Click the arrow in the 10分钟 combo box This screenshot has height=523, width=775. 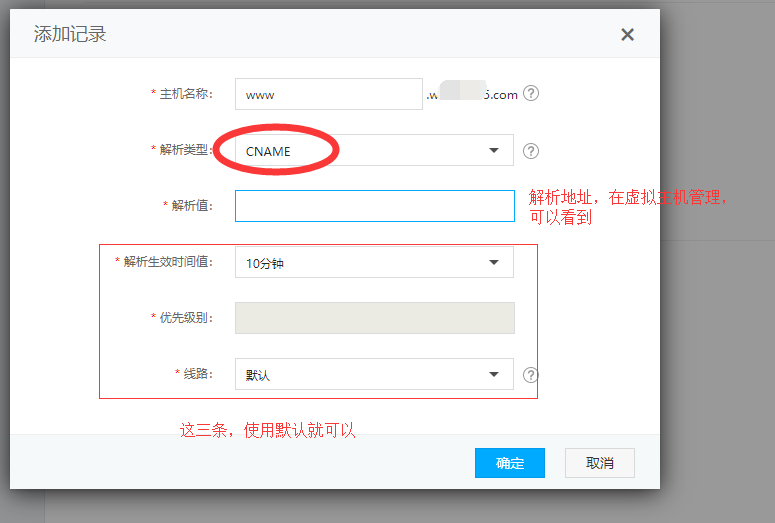[x=493, y=263]
